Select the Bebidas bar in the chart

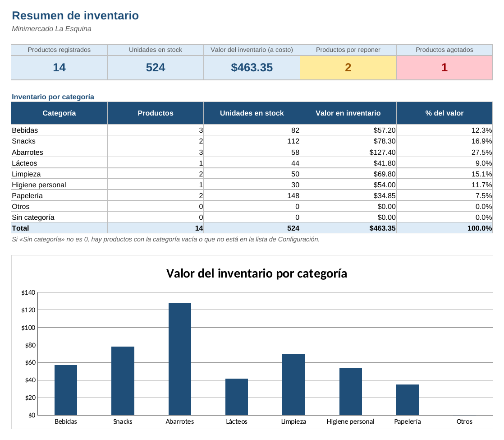(66, 390)
